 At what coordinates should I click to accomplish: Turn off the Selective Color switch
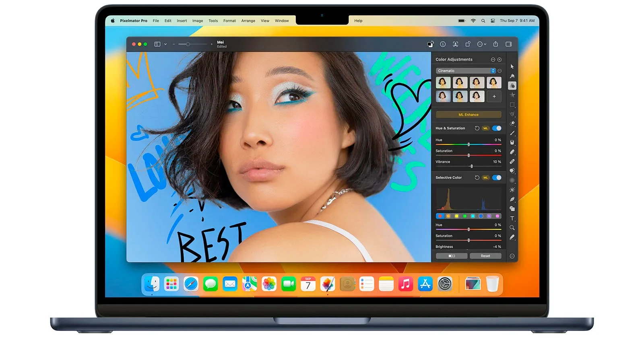pos(497,177)
